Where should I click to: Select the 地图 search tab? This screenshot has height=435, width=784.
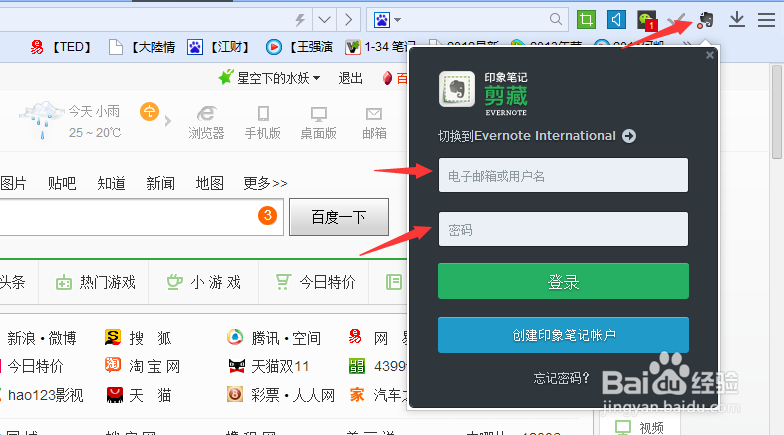click(x=209, y=184)
